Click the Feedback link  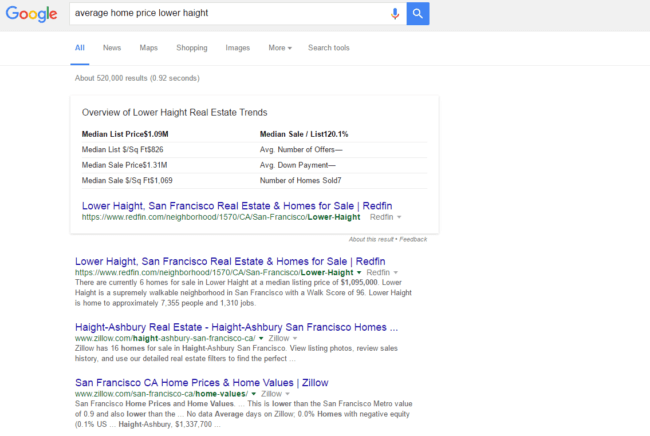(413, 239)
